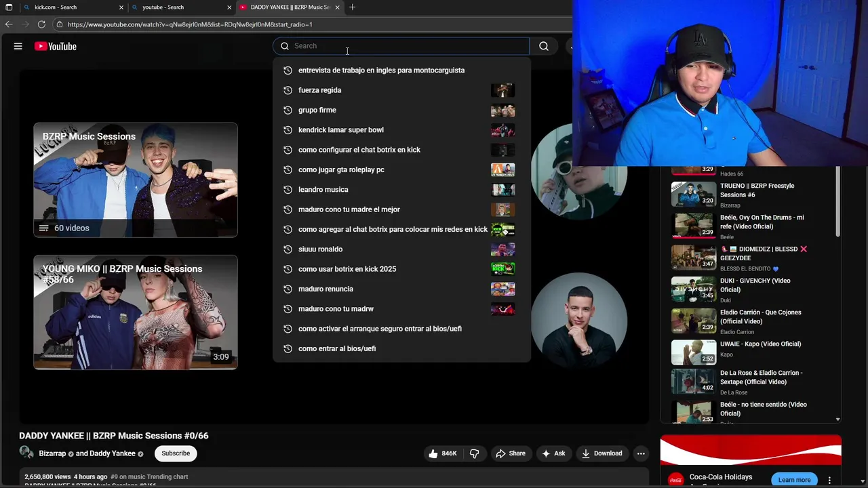The image size is (868, 488).
Task: Click thumbnail beside 'fuerza regida' suggestion
Action: point(502,90)
